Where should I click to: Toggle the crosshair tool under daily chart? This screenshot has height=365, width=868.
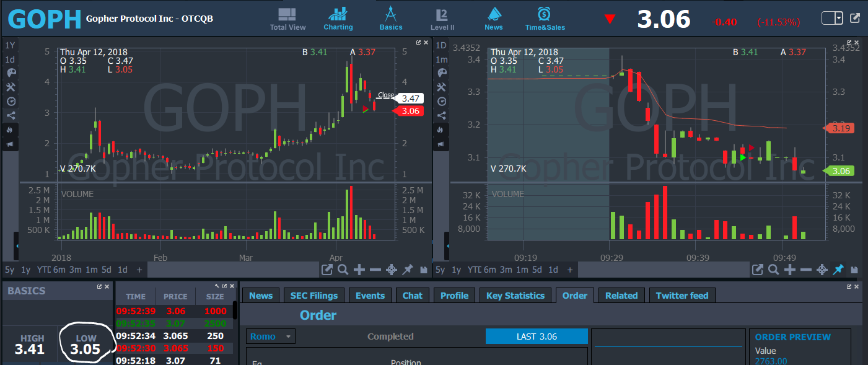coord(391,270)
